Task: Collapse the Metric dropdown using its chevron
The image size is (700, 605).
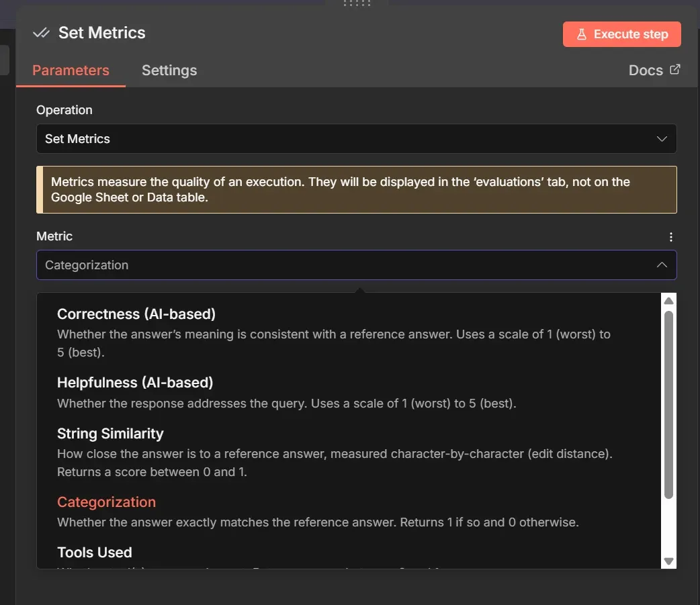Action: (661, 265)
